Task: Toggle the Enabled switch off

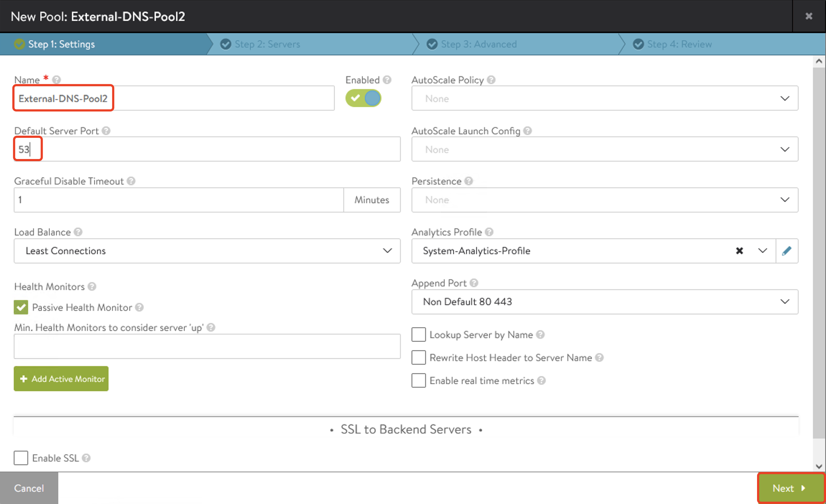Action: 363,98
